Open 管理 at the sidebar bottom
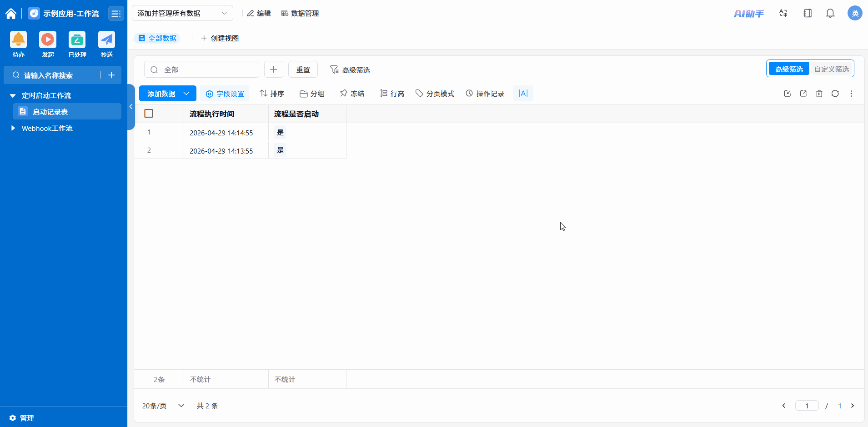Image resolution: width=868 pixels, height=427 pixels. coord(22,418)
